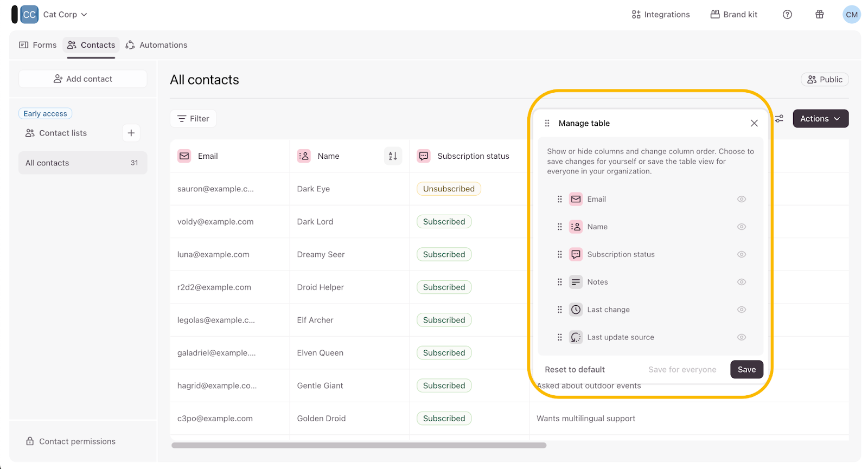The height and width of the screenshot is (469, 868).
Task: Click Reset to default
Action: [575, 370]
